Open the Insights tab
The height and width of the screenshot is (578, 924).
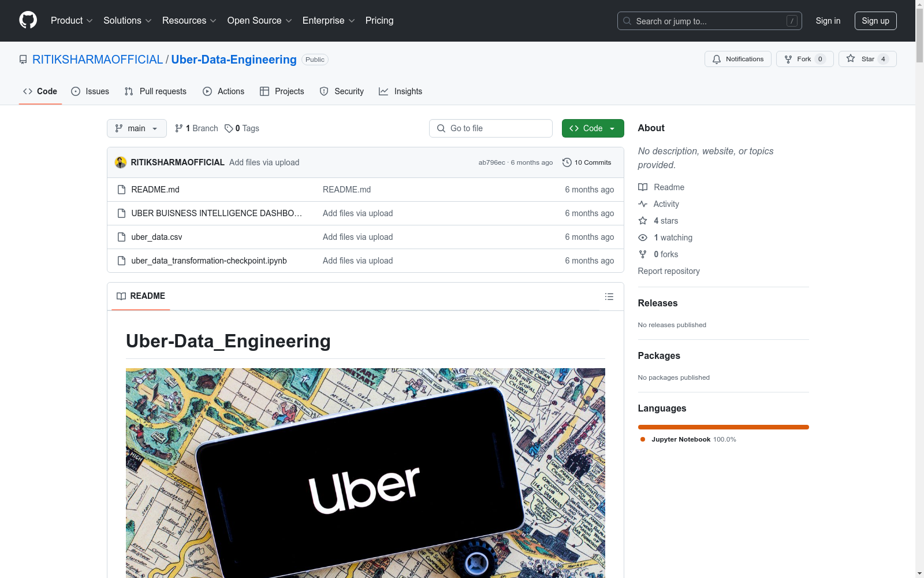point(401,91)
